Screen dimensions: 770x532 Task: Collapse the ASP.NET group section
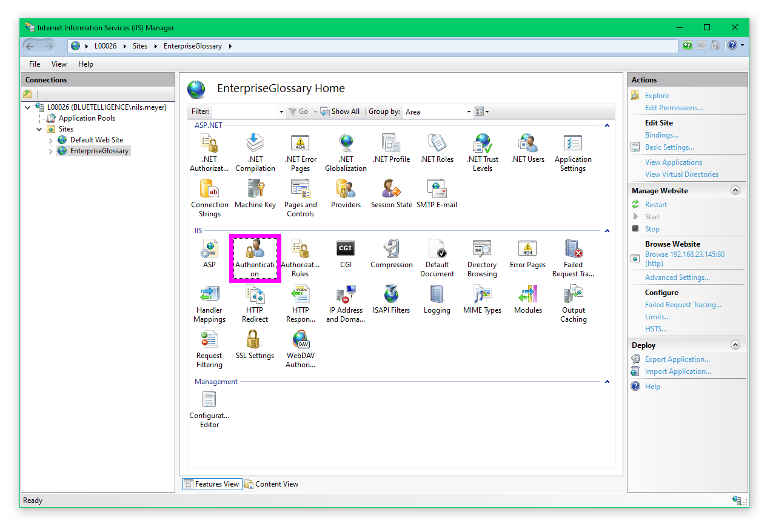607,125
